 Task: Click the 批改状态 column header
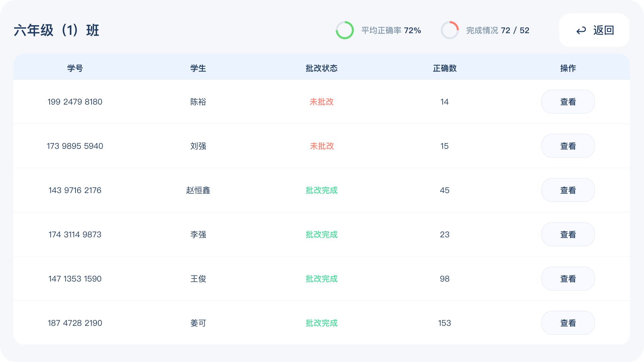[x=321, y=68]
